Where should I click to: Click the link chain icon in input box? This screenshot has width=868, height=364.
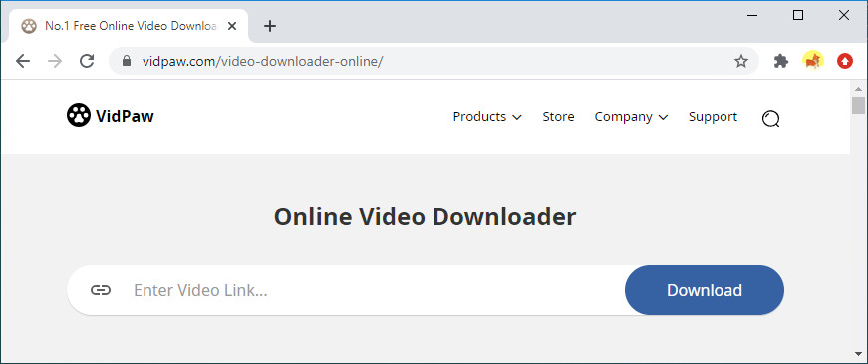[101, 290]
